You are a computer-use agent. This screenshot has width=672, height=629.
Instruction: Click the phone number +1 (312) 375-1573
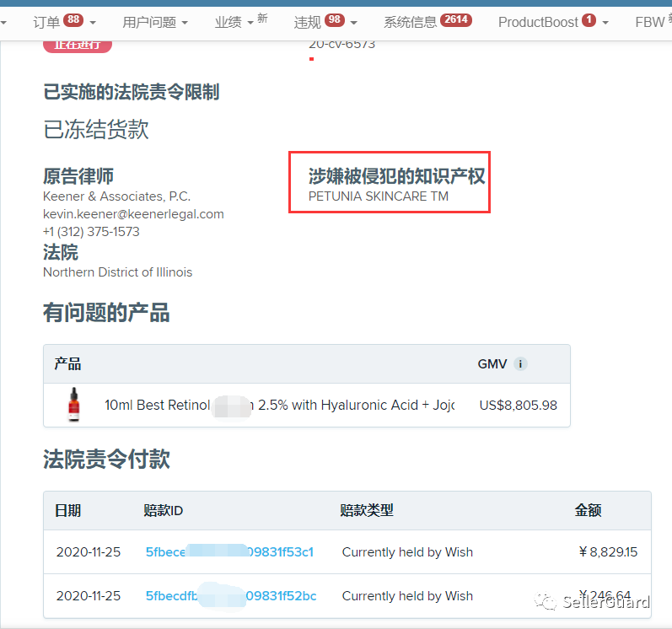pos(91,232)
